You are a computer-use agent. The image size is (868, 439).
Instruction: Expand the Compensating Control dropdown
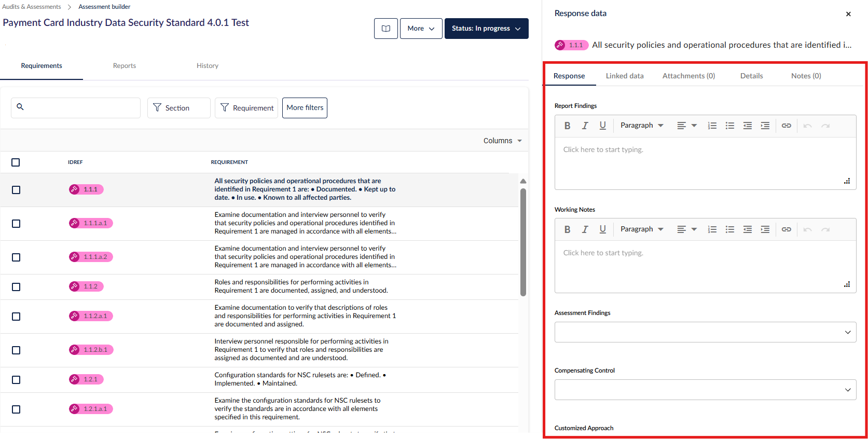point(705,390)
